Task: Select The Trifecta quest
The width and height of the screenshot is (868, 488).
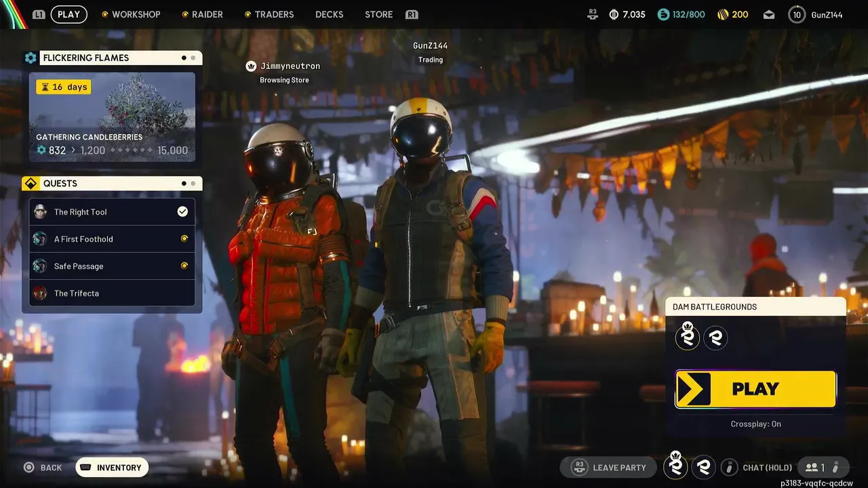Action: 112,293
